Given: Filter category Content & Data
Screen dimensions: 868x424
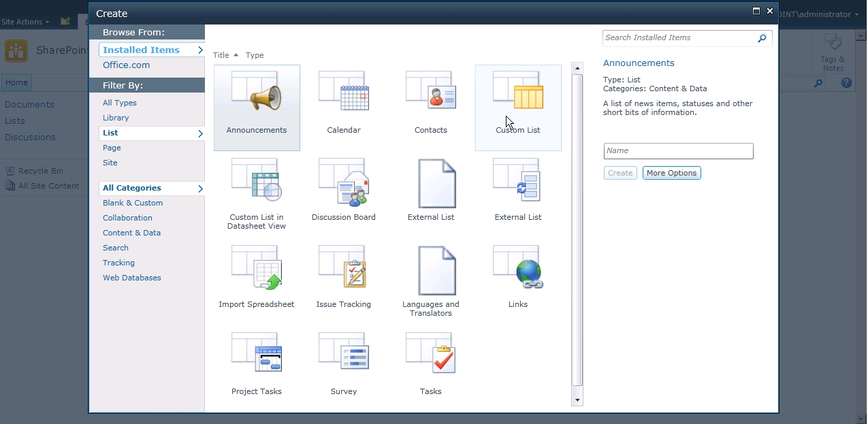Looking at the screenshot, I should 132,233.
